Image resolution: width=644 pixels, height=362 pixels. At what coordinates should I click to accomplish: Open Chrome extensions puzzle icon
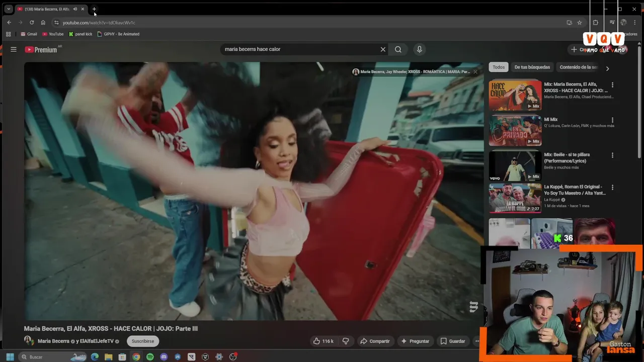coord(596,23)
